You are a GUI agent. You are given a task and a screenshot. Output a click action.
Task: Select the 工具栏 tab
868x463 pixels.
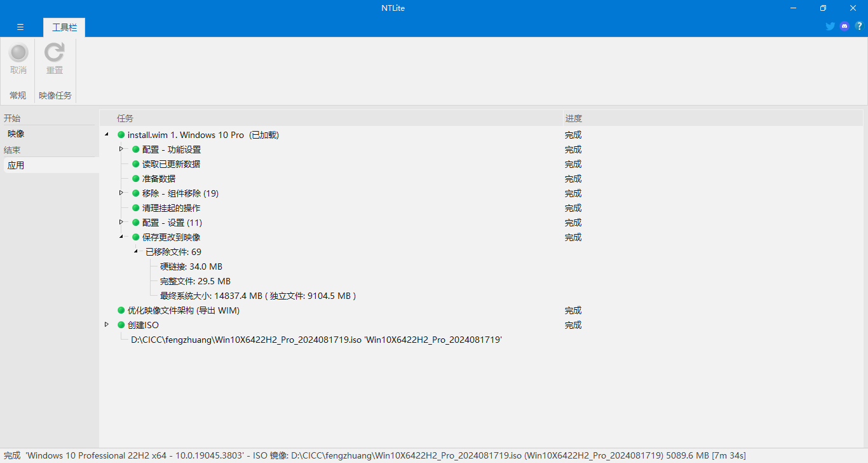pos(64,27)
